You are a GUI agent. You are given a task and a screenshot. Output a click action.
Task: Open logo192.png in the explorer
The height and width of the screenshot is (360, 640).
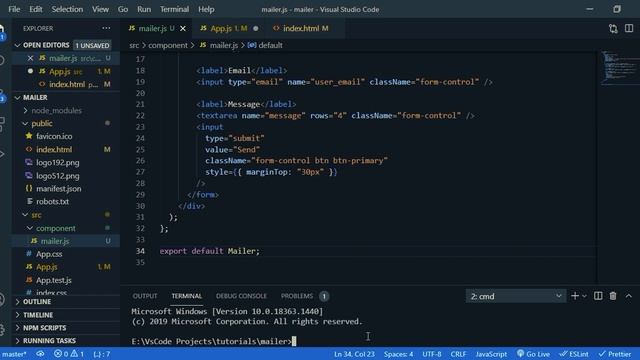58,162
